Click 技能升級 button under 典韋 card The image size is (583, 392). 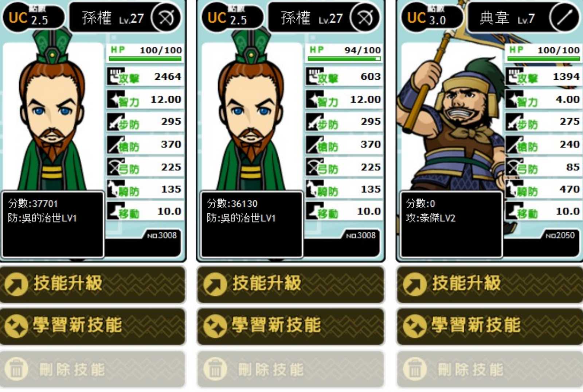pos(490,284)
